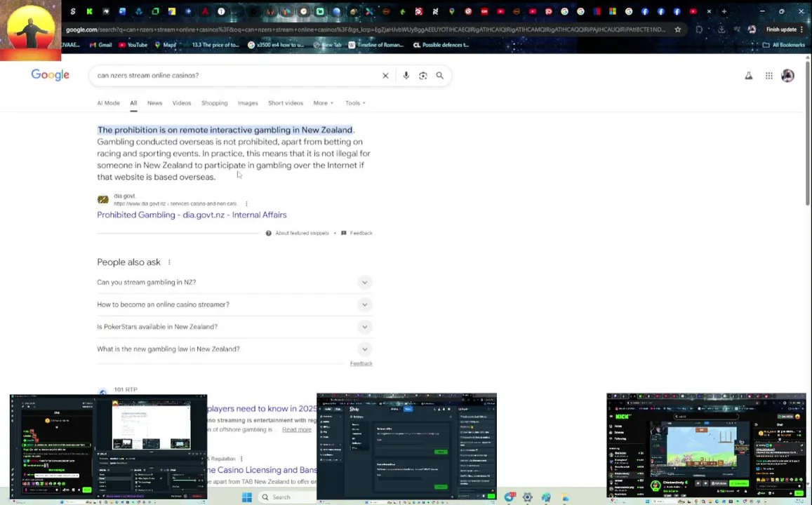Viewport: 812px width, 505px height.
Task: Switch to Images results tab
Action: click(248, 103)
